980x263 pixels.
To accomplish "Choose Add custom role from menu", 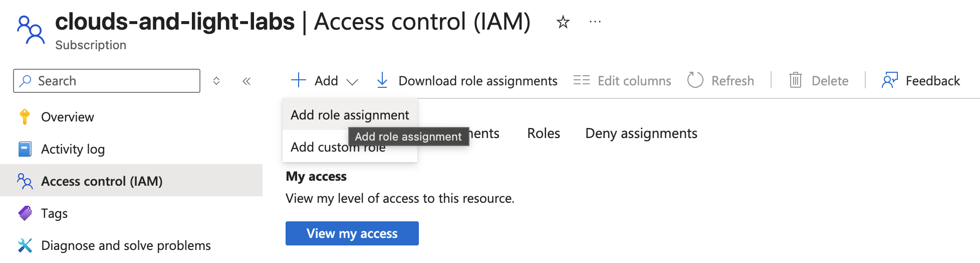I will coord(350,147).
